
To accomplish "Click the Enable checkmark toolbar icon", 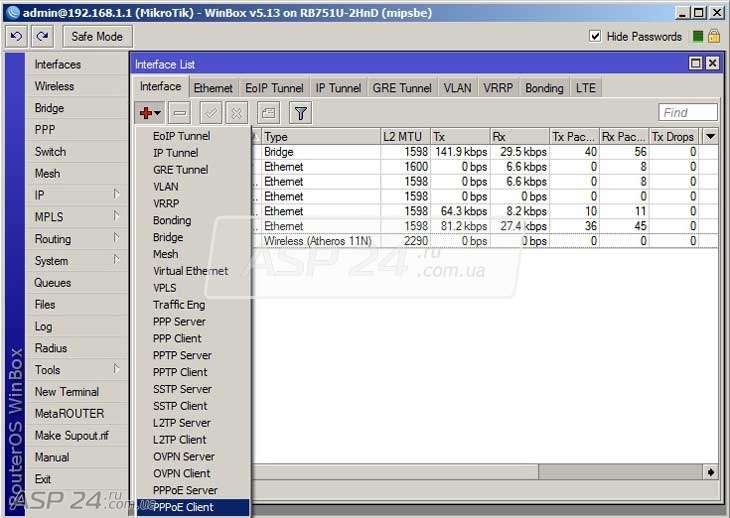I will (x=211, y=113).
